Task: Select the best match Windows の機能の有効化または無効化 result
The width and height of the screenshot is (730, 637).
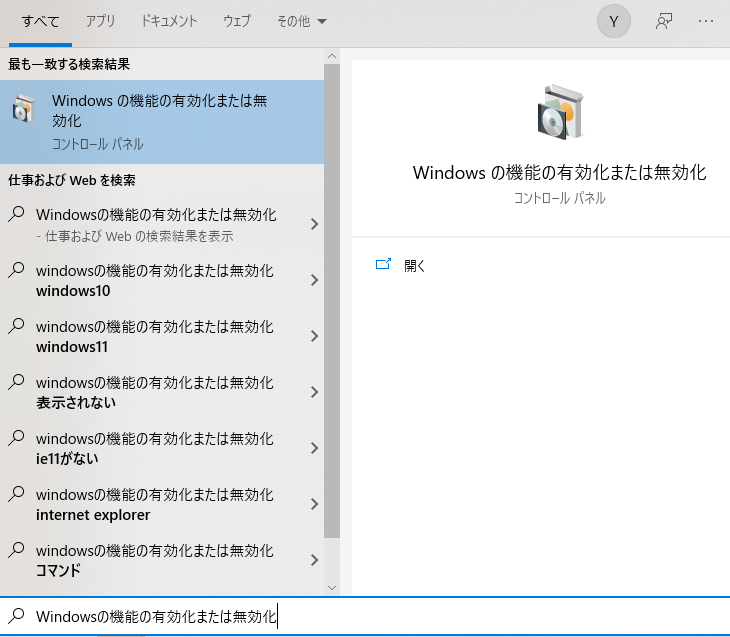Action: (x=162, y=122)
